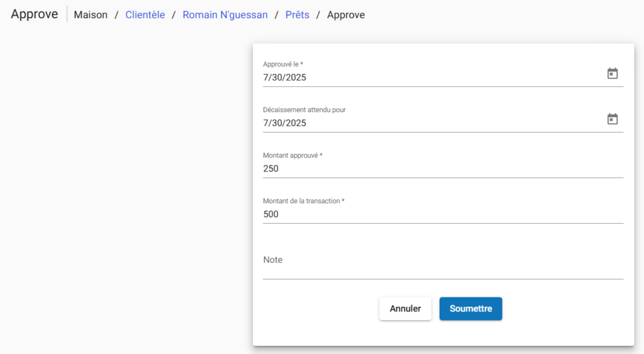Click the "Décaissement attendu pour" label text

pos(304,109)
